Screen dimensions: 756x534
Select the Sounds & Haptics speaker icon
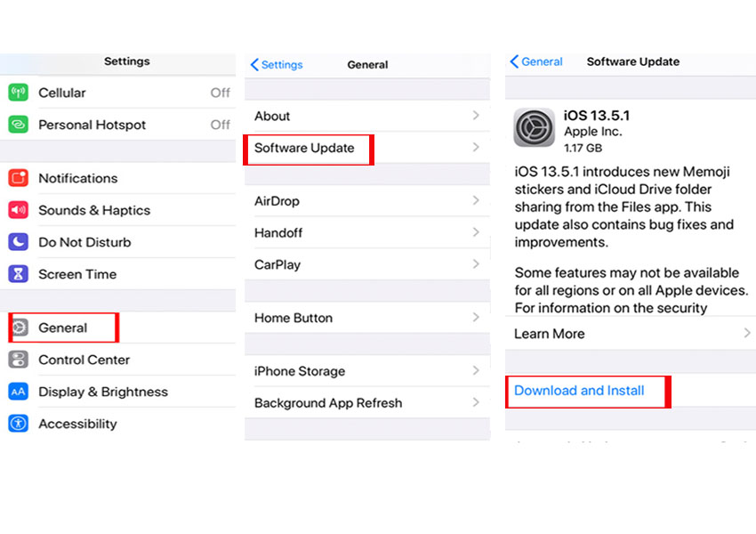[20, 210]
